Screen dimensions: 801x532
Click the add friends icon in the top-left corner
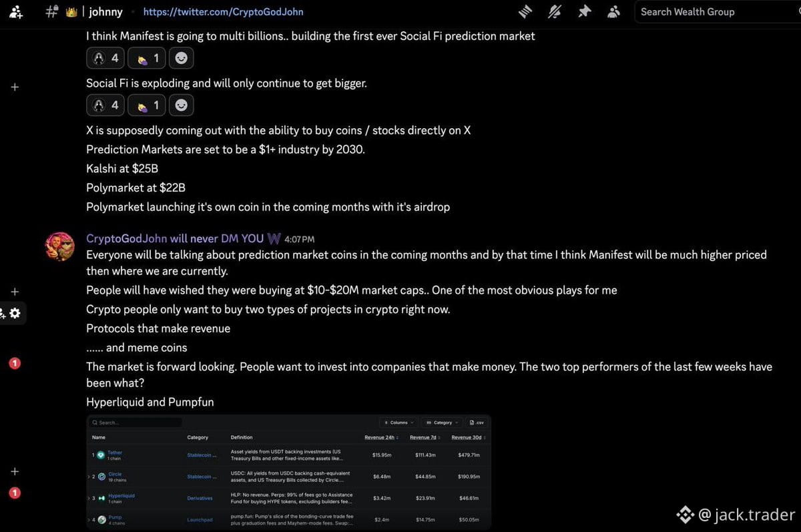[15, 11]
